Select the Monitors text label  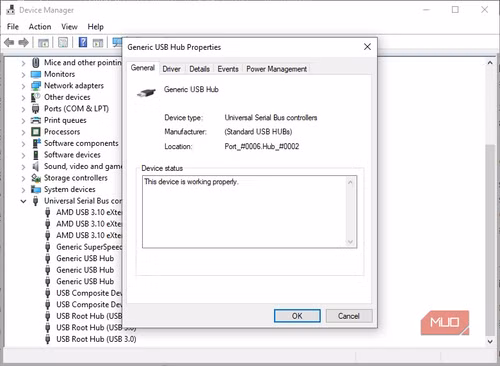pos(60,74)
